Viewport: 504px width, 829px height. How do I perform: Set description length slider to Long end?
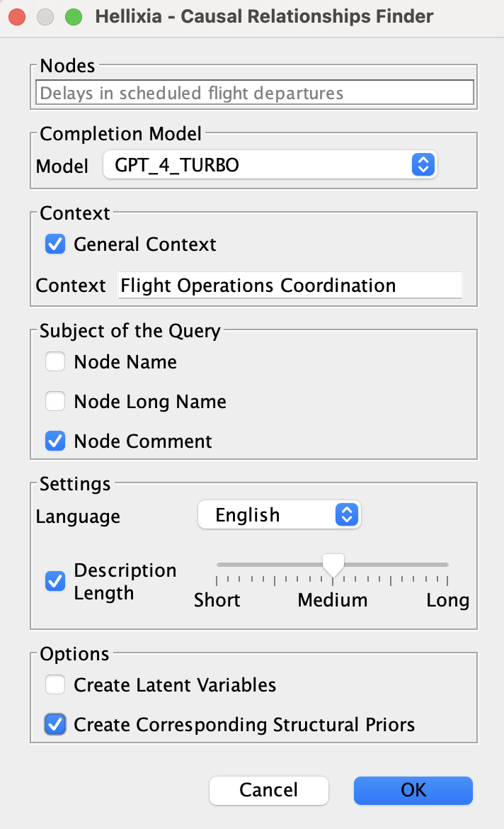click(x=447, y=565)
